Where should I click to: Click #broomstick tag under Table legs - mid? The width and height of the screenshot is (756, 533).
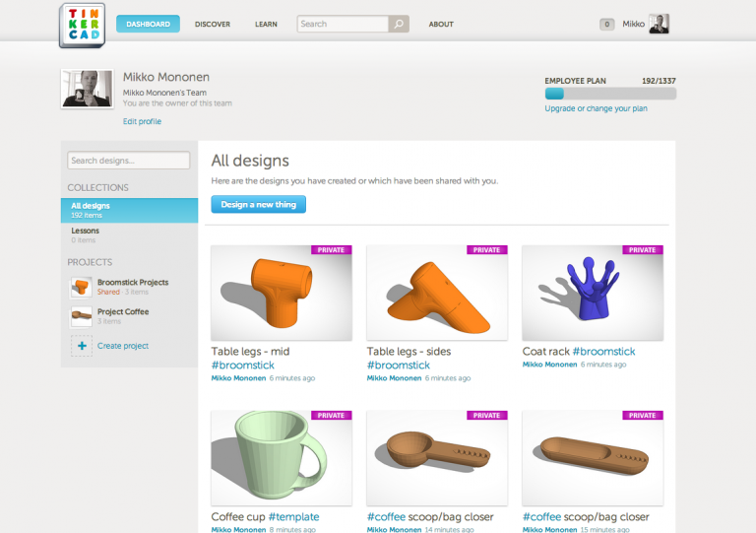(242, 366)
